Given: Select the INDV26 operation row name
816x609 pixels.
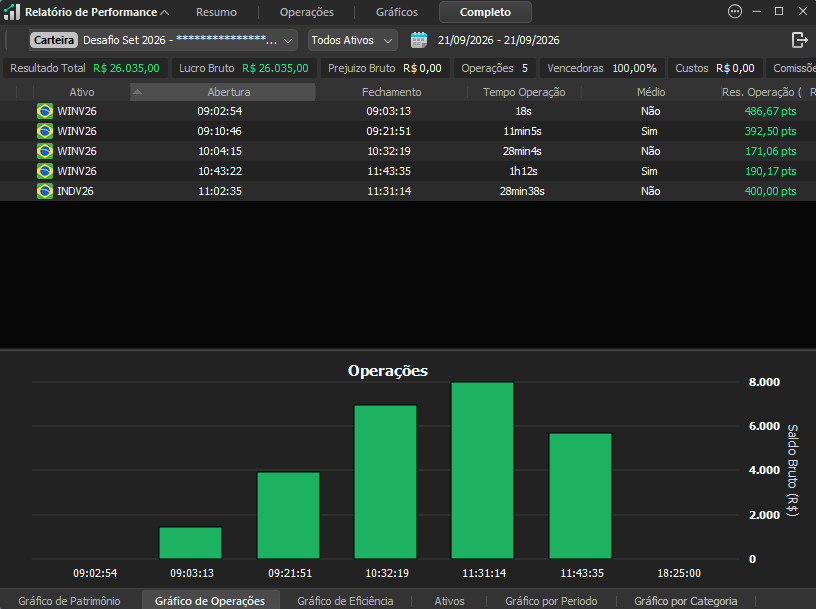Looking at the screenshot, I should tap(75, 191).
